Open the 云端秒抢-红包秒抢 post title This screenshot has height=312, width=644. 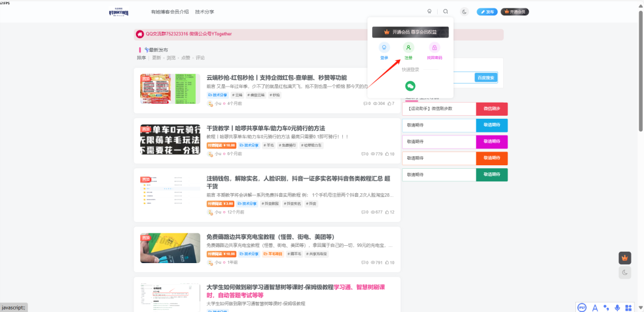pyautogui.click(x=277, y=78)
